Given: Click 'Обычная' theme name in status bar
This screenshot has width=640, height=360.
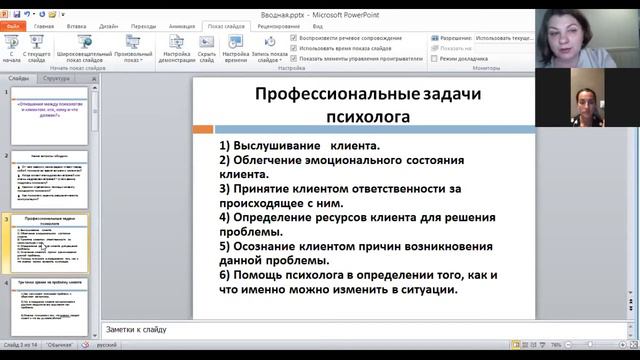Looking at the screenshot, I should coord(60,345).
